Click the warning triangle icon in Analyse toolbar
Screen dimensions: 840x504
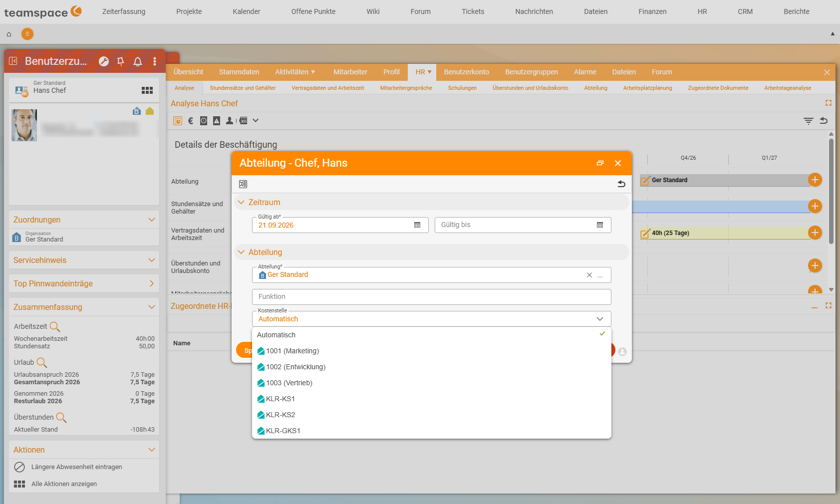[x=217, y=121]
